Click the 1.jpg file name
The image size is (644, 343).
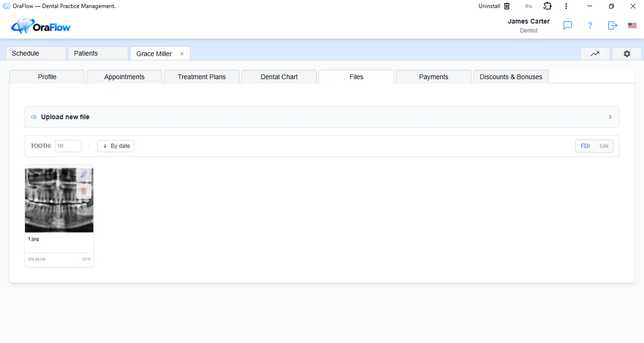pyautogui.click(x=33, y=239)
